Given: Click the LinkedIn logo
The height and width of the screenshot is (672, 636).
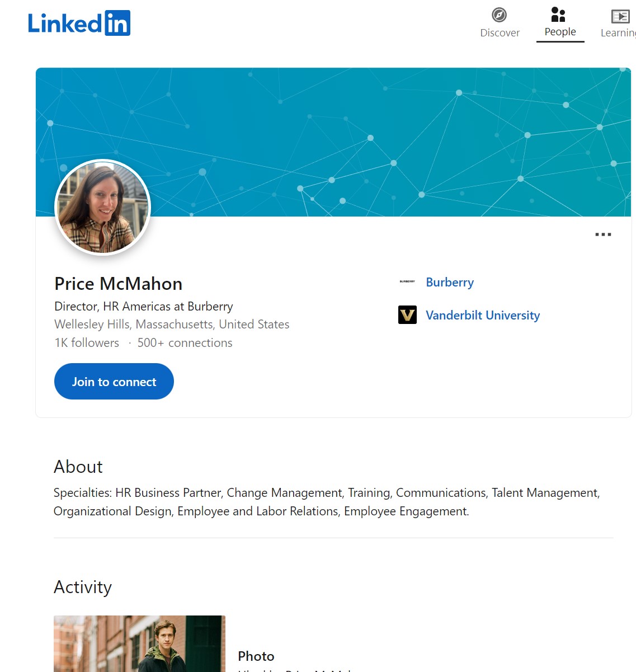Looking at the screenshot, I should click(x=79, y=23).
